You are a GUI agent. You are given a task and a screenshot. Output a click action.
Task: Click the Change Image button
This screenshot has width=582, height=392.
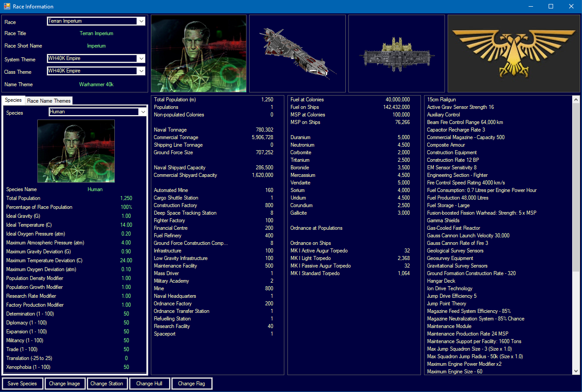tap(65, 384)
